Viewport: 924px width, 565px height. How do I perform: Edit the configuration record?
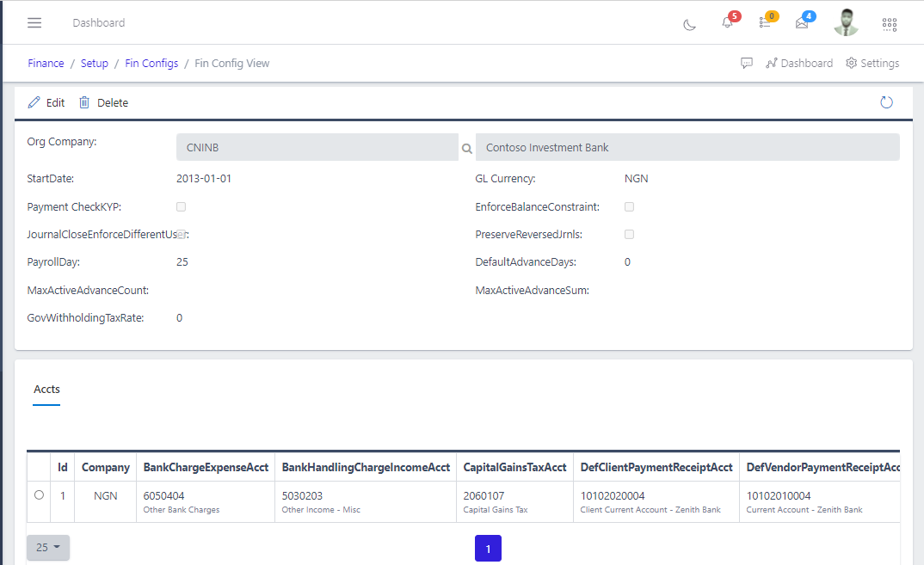tap(46, 102)
